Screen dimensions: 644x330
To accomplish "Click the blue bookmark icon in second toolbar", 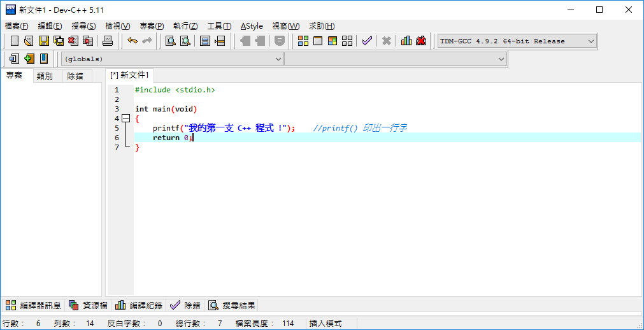I will point(44,59).
